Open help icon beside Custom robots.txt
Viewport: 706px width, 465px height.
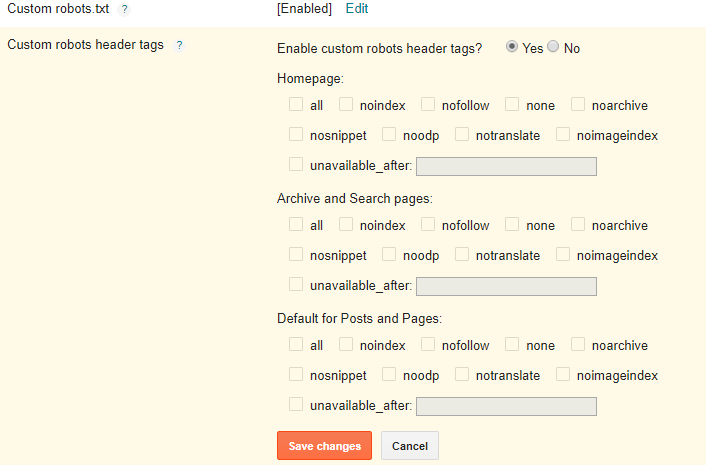click(124, 9)
